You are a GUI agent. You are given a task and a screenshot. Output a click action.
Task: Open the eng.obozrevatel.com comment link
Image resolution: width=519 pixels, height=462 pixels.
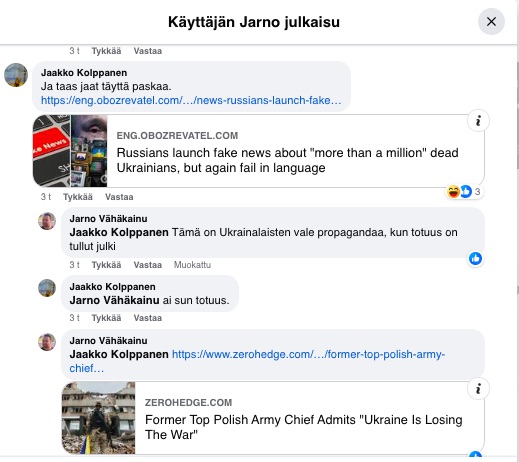191,100
